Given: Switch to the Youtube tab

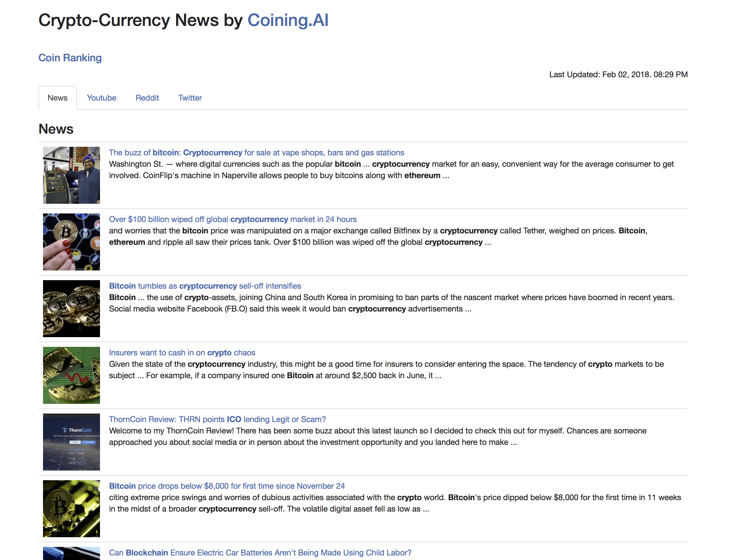Looking at the screenshot, I should pos(101,97).
